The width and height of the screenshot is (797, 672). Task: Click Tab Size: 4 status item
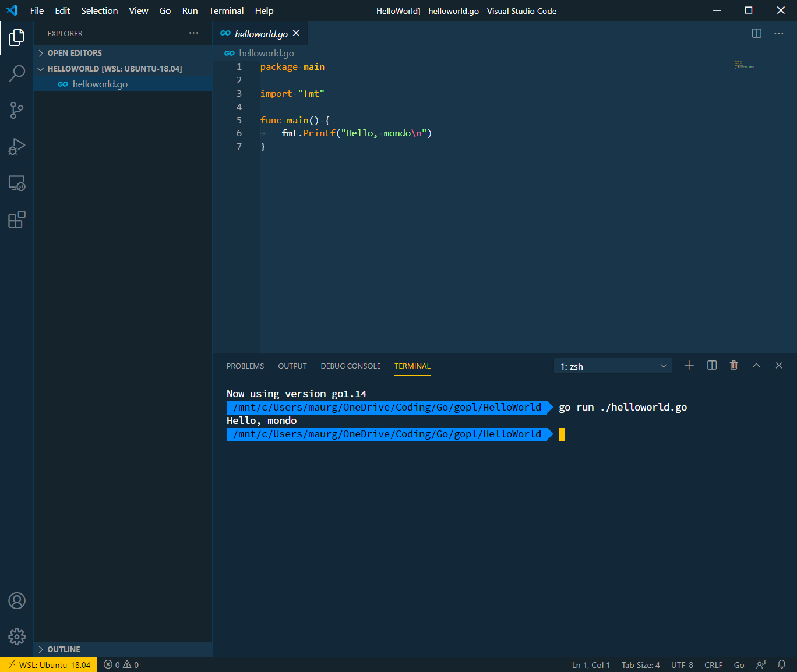(x=640, y=664)
